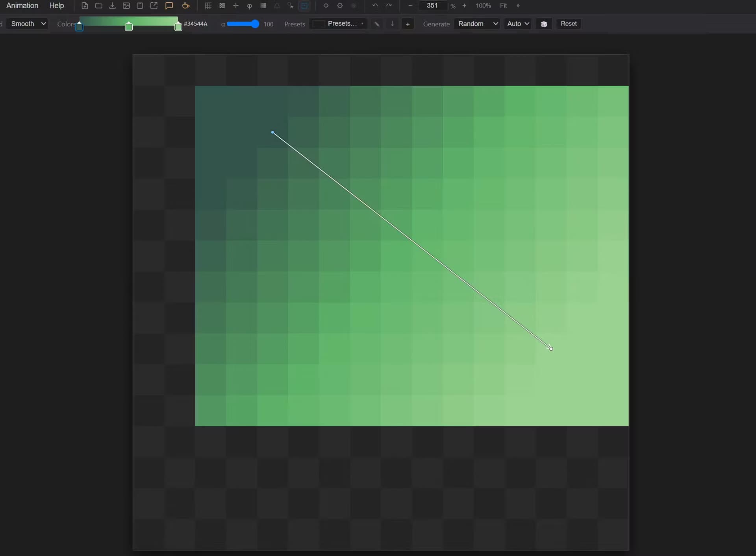This screenshot has width=756, height=556.
Task: Select the light green right gradient stop
Action: [178, 26]
